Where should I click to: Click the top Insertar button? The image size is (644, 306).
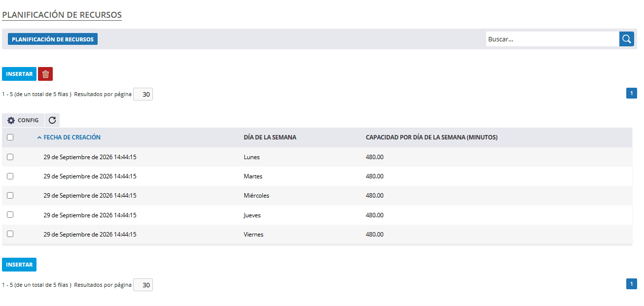tap(19, 74)
